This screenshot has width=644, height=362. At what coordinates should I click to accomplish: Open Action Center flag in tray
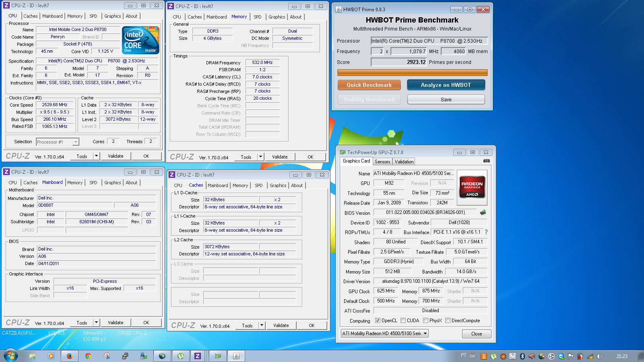(x=570, y=356)
